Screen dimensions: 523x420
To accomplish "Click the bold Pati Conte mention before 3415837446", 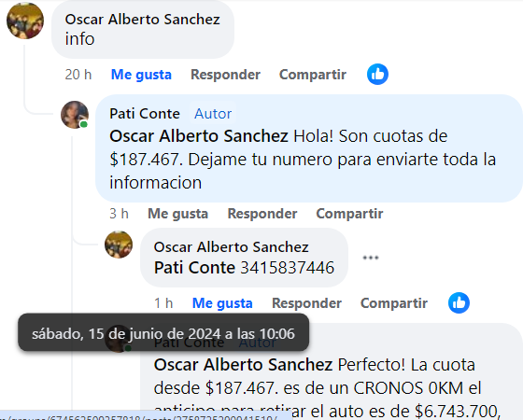I will [x=195, y=268].
